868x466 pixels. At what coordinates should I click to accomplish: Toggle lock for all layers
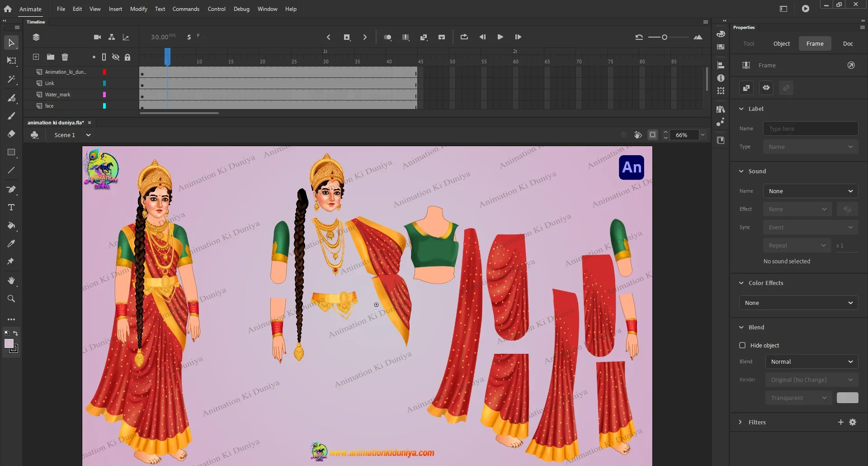pos(127,57)
